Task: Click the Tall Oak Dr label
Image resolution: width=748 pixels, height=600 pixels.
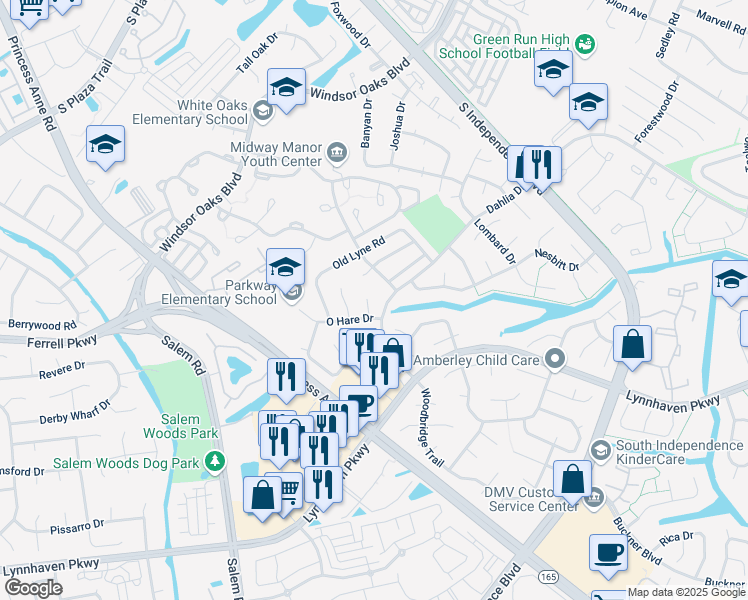Action: (257, 52)
